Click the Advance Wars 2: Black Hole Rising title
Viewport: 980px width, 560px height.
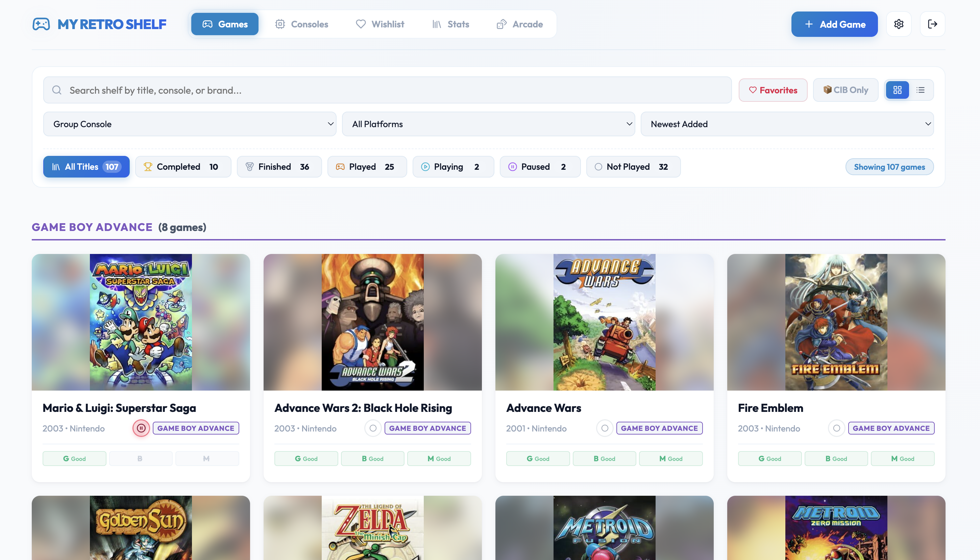coord(363,408)
